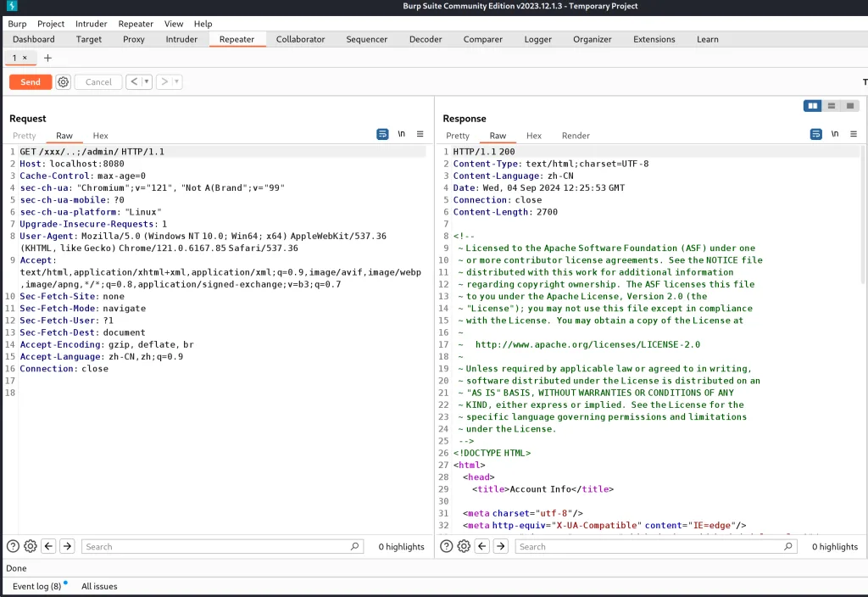Open the Intruder menu

tap(92, 24)
